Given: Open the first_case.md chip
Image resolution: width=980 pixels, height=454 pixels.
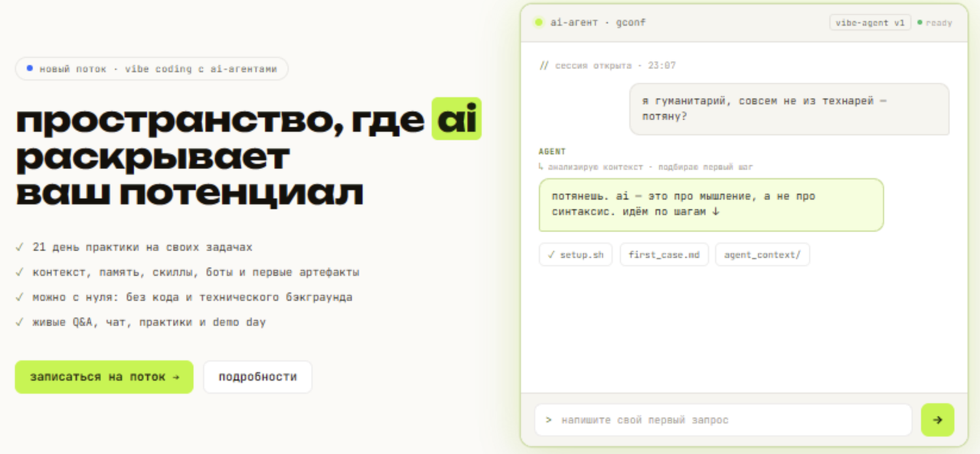Looking at the screenshot, I should tap(664, 255).
